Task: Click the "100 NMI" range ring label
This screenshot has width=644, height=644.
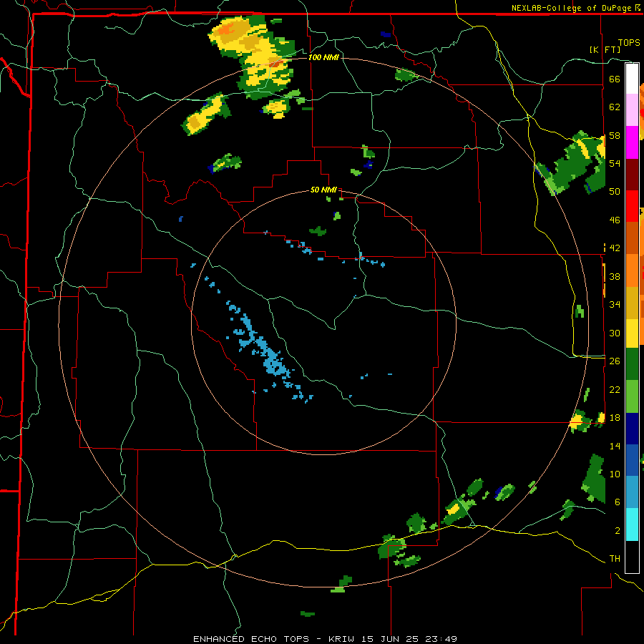Action: [x=323, y=57]
